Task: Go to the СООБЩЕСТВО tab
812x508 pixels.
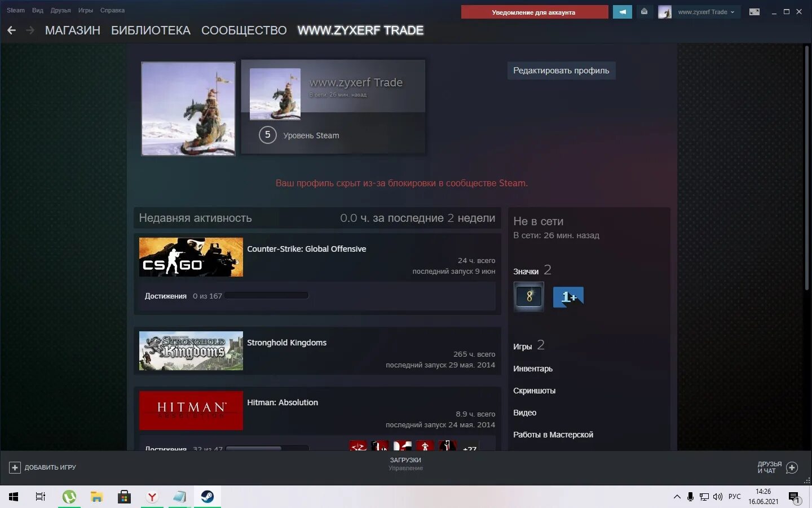Action: (x=244, y=30)
